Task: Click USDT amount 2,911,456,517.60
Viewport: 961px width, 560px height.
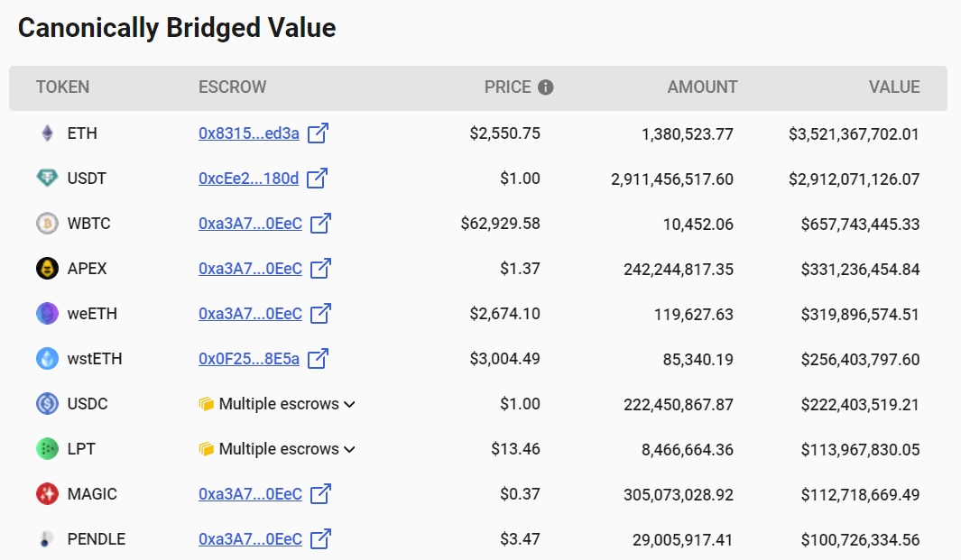Action: [x=672, y=179]
